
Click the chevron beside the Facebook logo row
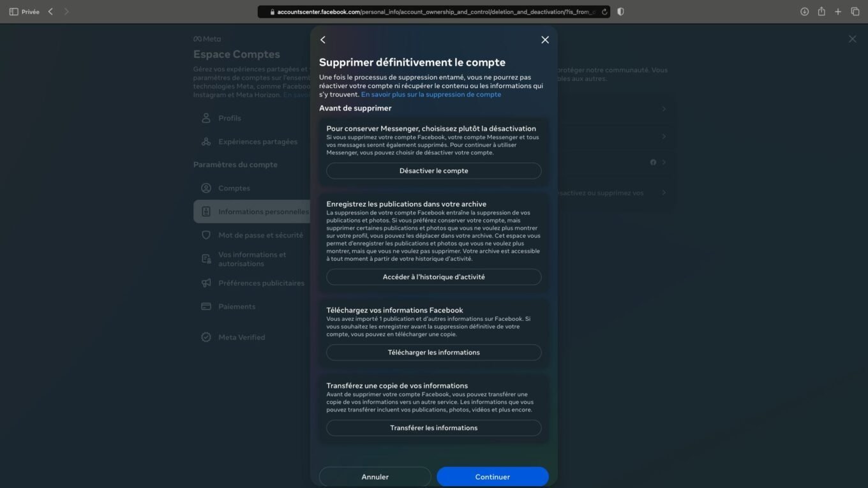(664, 162)
